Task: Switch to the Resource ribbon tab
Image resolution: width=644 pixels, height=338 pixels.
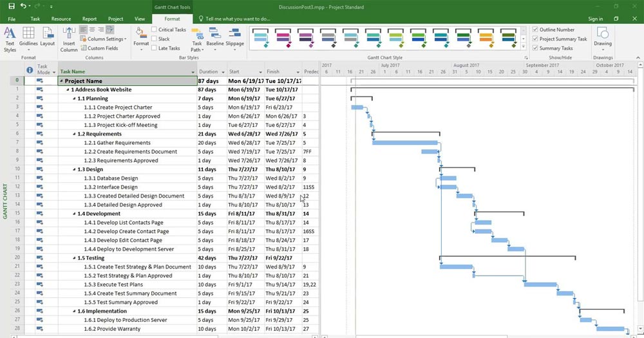Action: coord(61,19)
